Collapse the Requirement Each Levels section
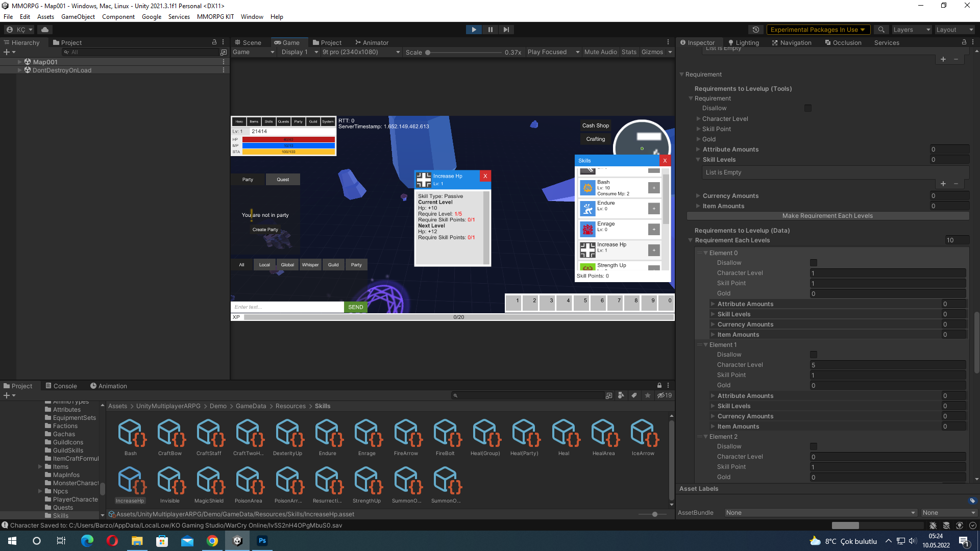The image size is (980, 551). (x=691, y=240)
